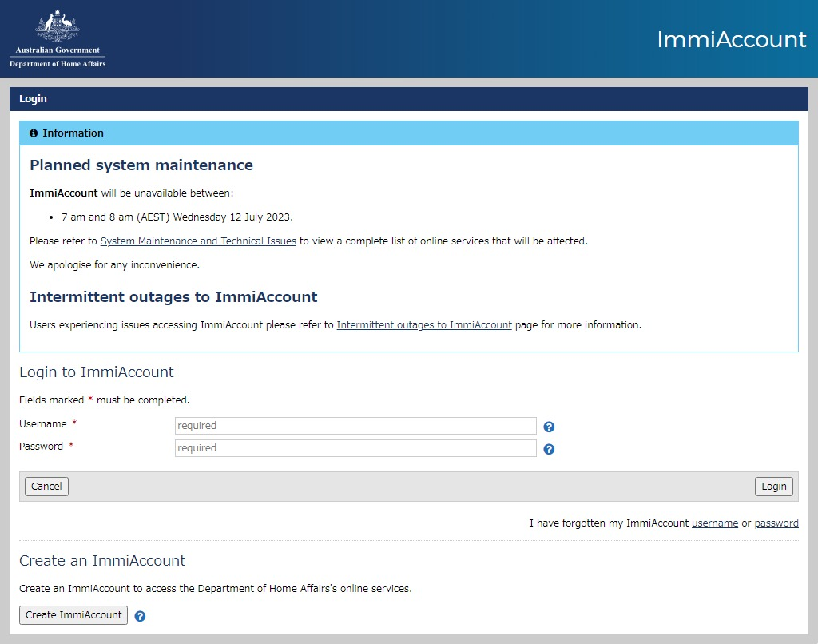Click the help icon beside Password field
The image size is (818, 644).
click(x=549, y=449)
